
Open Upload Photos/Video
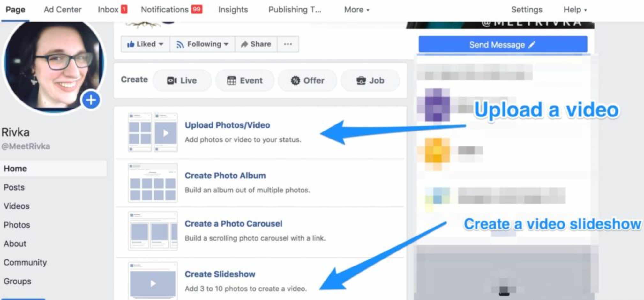click(227, 125)
